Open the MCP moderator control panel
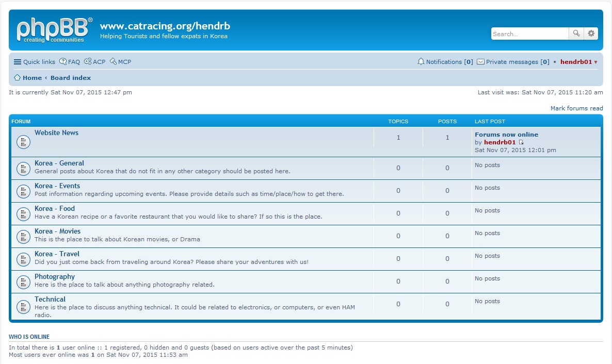The height and width of the screenshot is (364, 612). coord(121,62)
